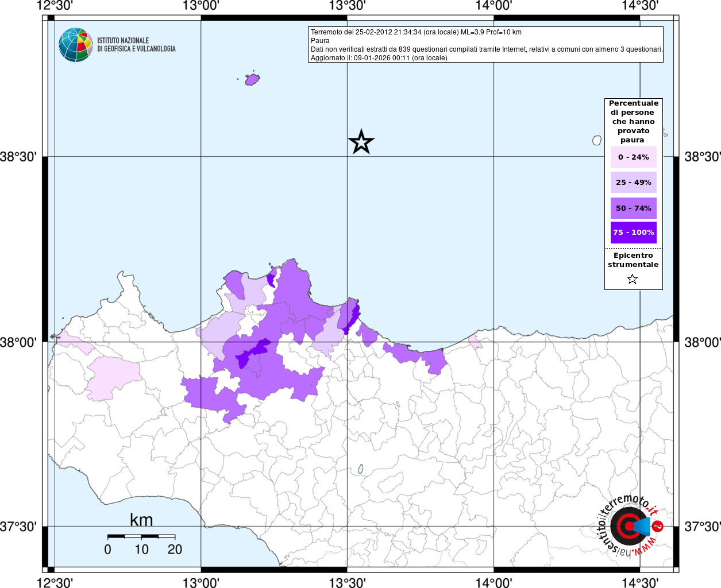
Task: Click the small outlined island near the legend
Action: coord(597,140)
